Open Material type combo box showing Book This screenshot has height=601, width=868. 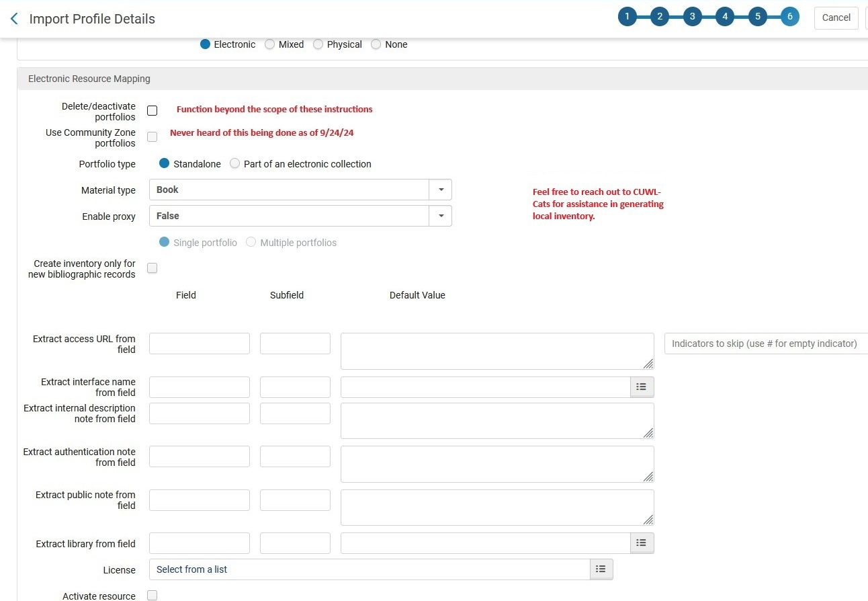(x=300, y=190)
